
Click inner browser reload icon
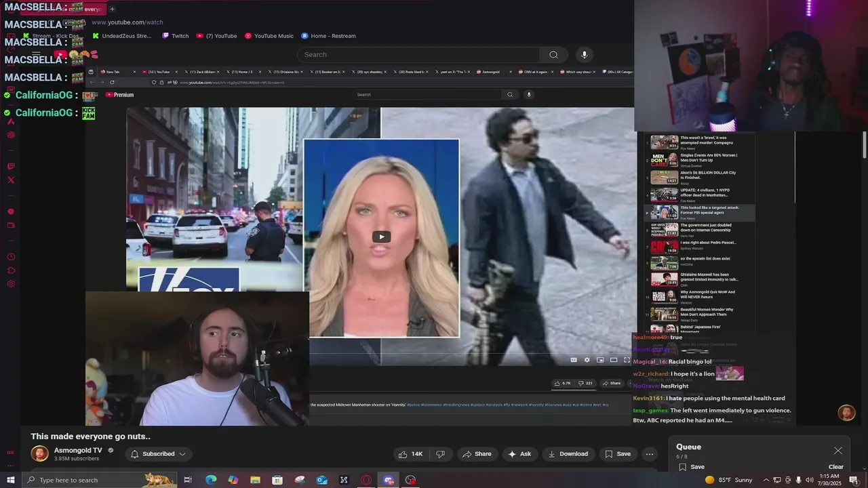point(112,82)
